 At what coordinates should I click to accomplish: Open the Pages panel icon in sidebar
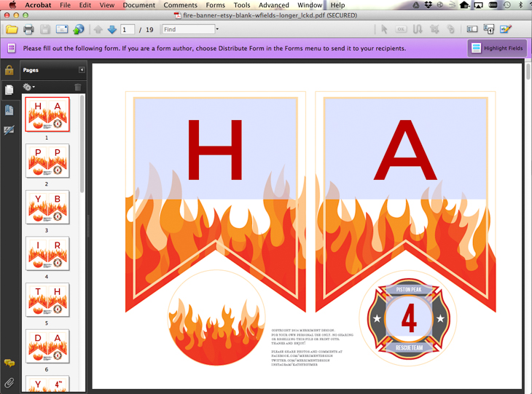point(9,90)
